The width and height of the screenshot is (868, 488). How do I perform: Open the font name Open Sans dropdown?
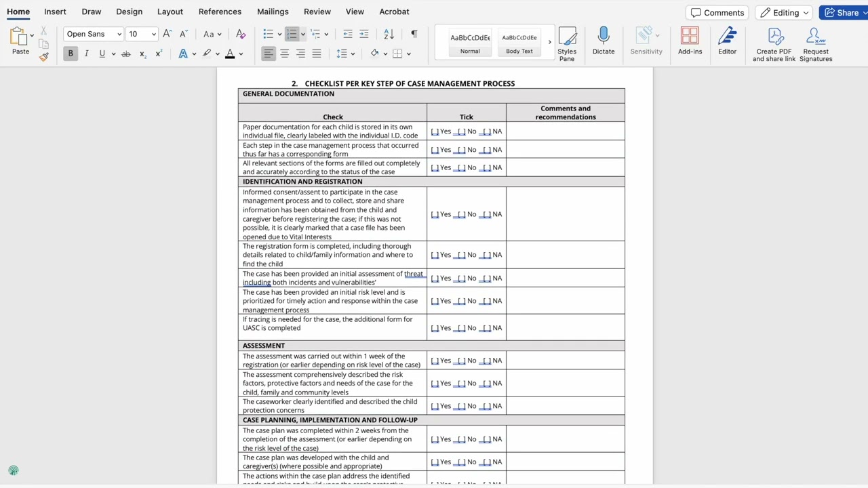point(119,34)
